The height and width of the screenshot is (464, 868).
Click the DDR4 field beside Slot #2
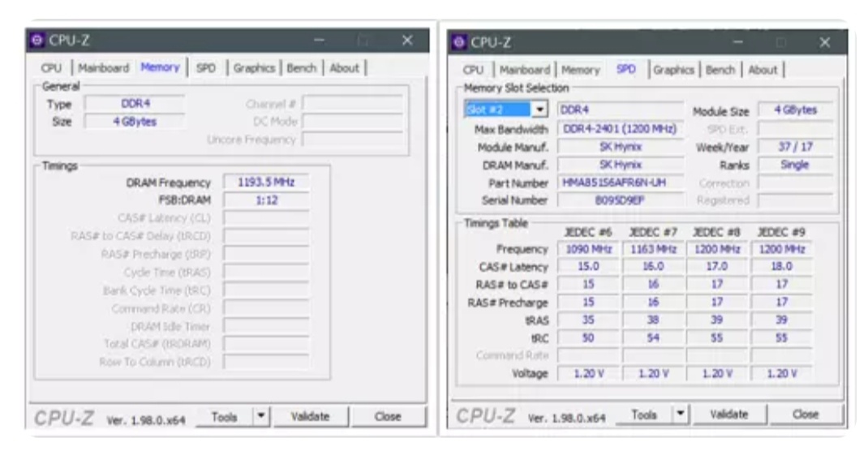621,110
